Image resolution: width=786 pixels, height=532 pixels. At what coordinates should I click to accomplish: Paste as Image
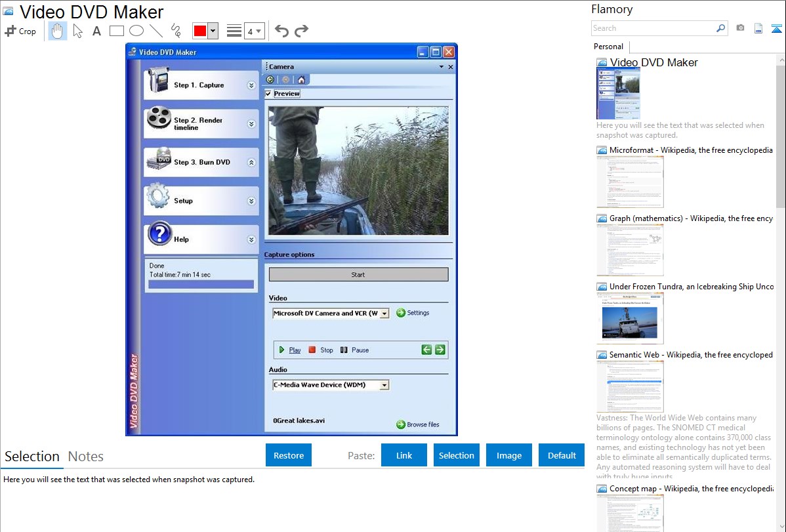pyautogui.click(x=508, y=455)
